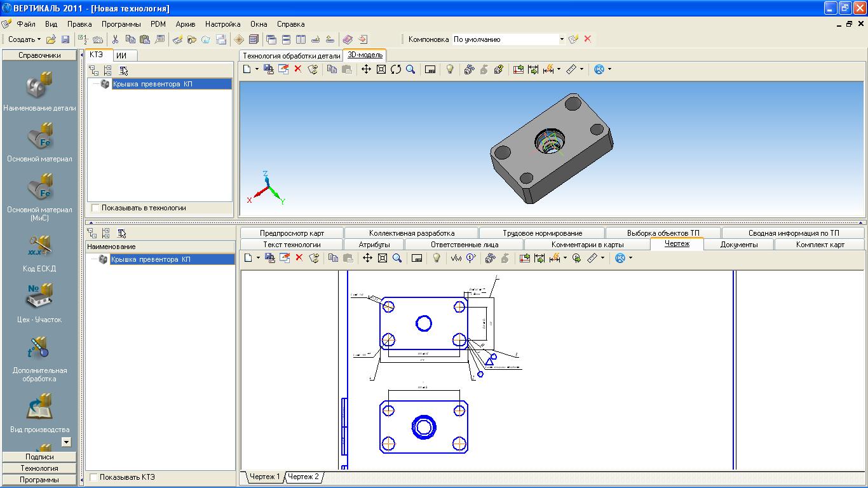
Task: Click the first tree structure icon in lower tree panel
Action: coord(93,233)
